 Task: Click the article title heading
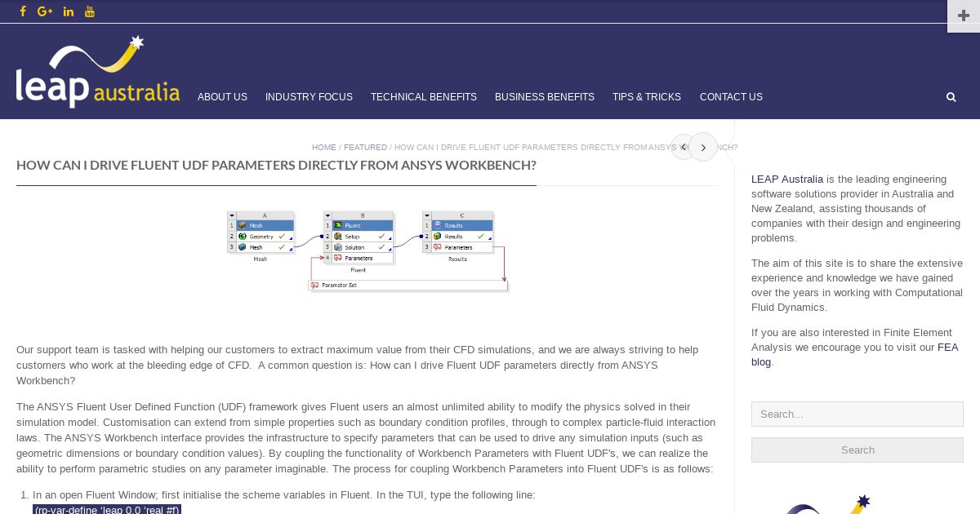point(276,165)
